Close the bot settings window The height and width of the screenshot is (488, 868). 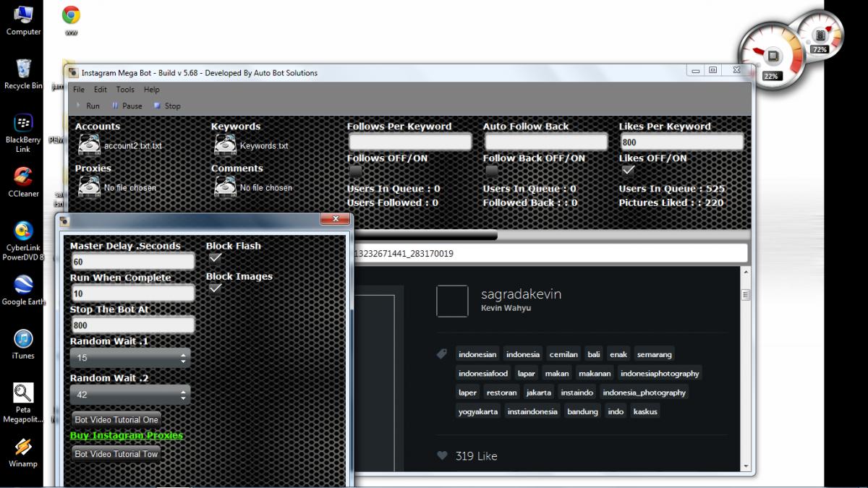tap(335, 219)
